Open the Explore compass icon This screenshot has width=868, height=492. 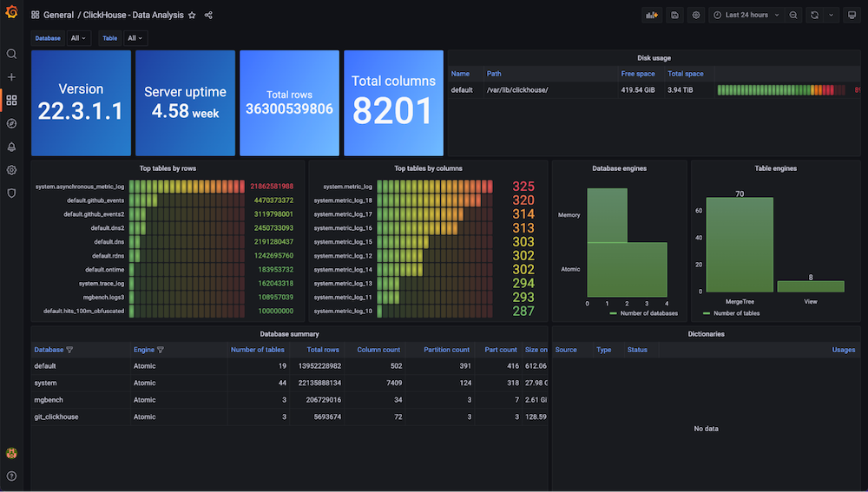(11, 123)
